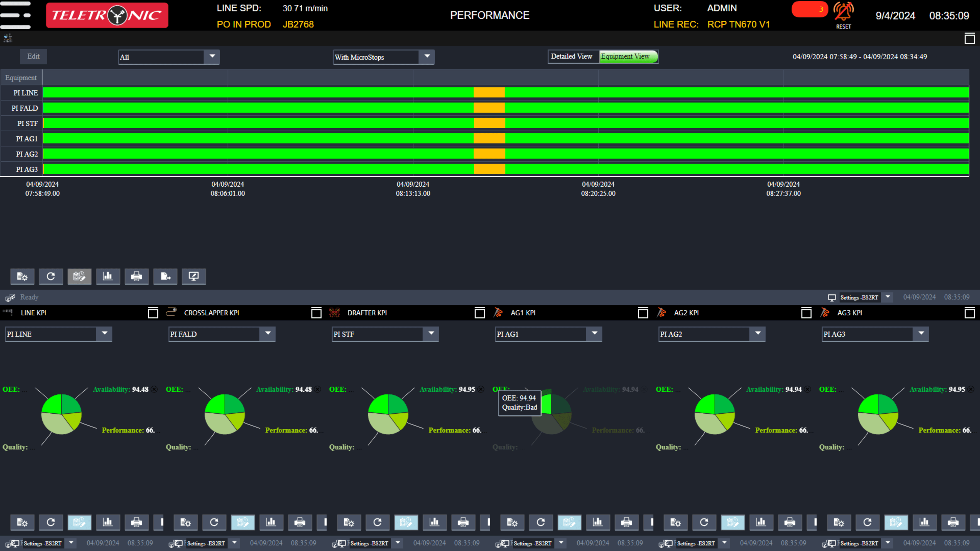Image resolution: width=980 pixels, height=551 pixels.
Task: Maximize the CROSSLAPPER KPI panel
Action: (316, 313)
